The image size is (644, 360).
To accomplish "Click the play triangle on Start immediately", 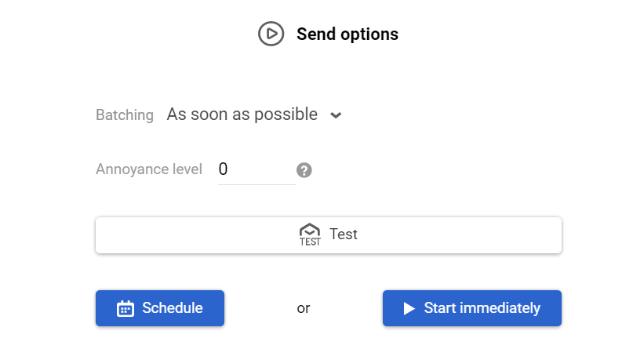I will 409,308.
